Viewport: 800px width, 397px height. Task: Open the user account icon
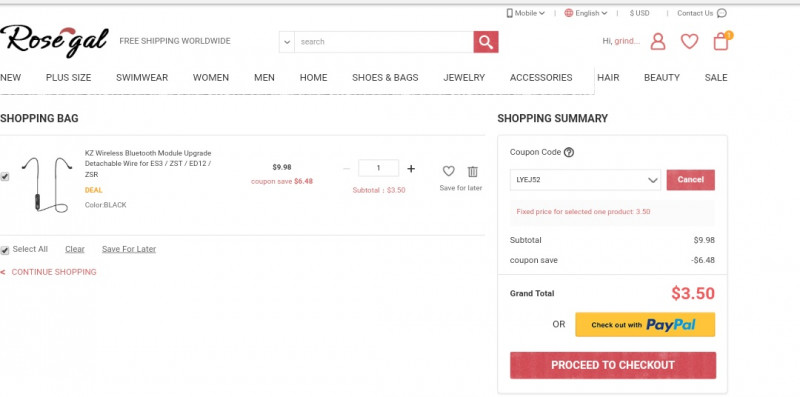658,41
